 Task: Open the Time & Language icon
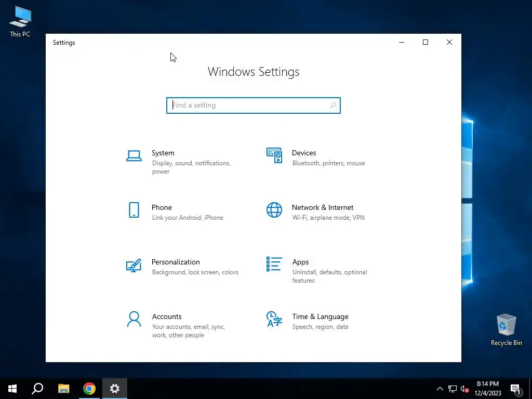tap(274, 319)
